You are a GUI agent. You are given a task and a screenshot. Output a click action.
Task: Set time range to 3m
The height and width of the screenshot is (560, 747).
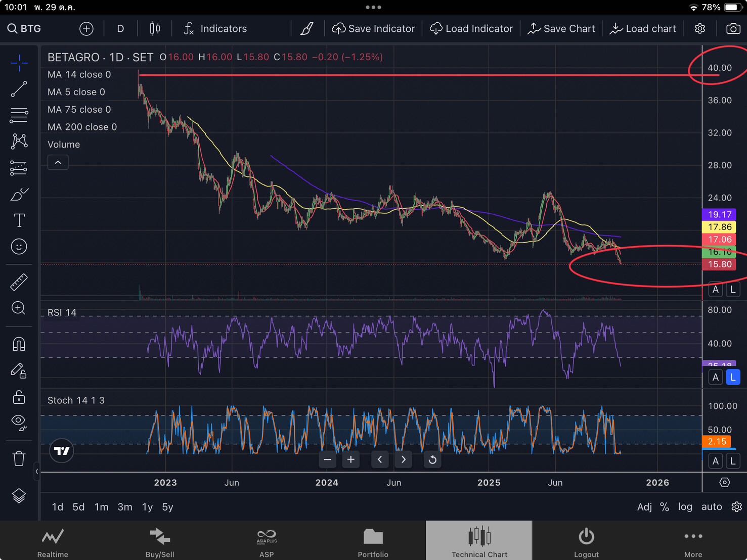[x=125, y=507]
